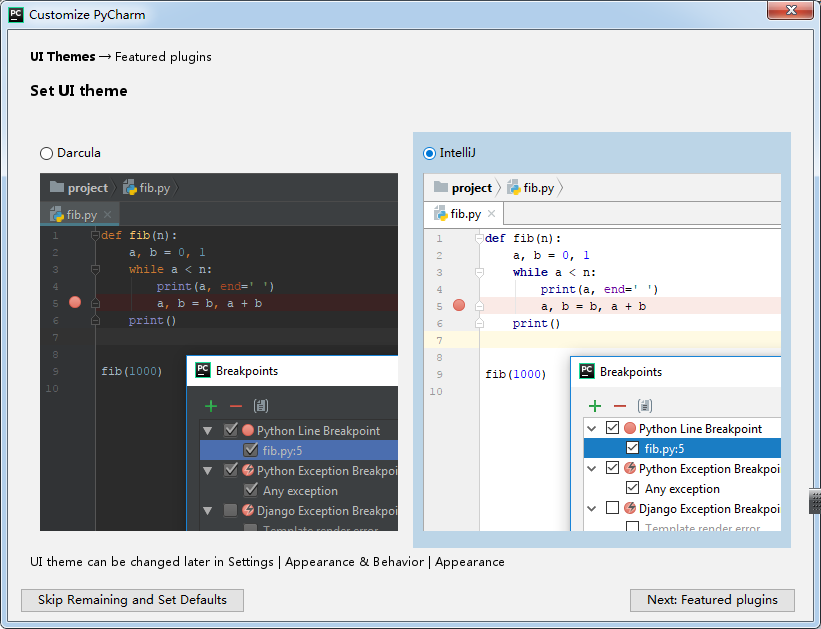The image size is (821, 629).
Task: Select the fib.py editor tab in Darcula preview
Action: 80,215
